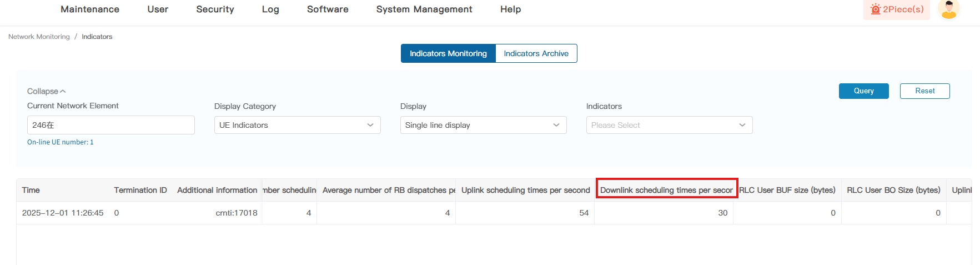This screenshot has width=980, height=265.
Task: Click the Reset button
Action: coord(924,91)
